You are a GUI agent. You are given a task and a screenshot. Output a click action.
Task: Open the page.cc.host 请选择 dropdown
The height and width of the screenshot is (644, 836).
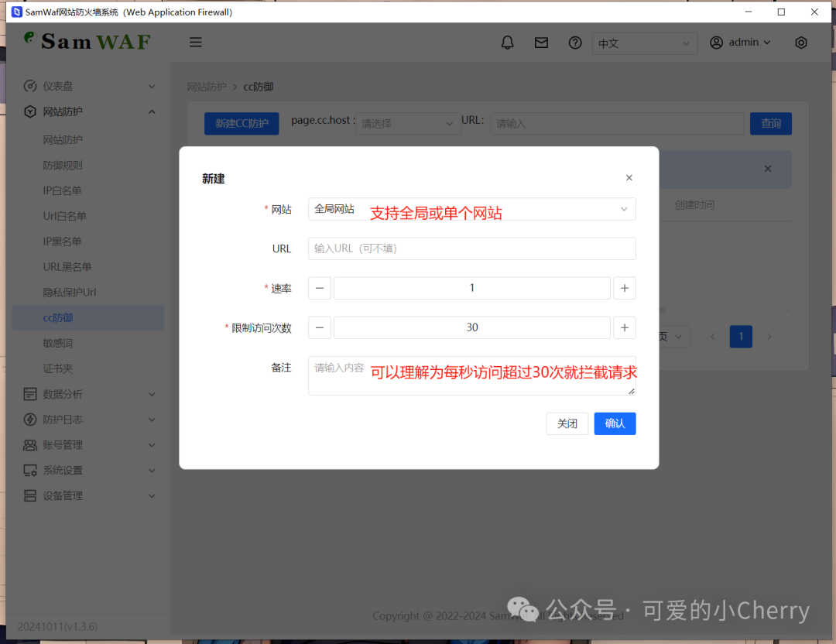pos(408,124)
